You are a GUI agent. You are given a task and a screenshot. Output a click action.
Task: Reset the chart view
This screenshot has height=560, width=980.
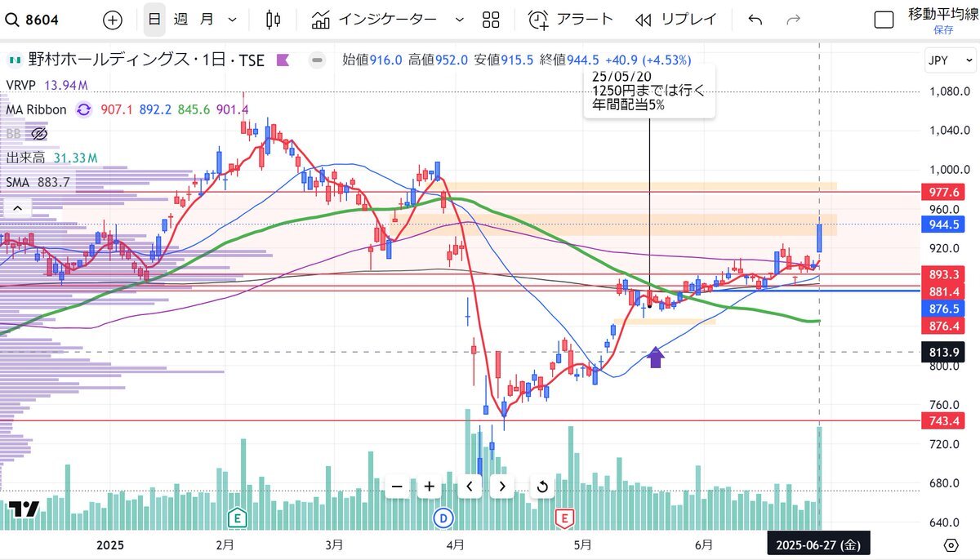coord(541,487)
